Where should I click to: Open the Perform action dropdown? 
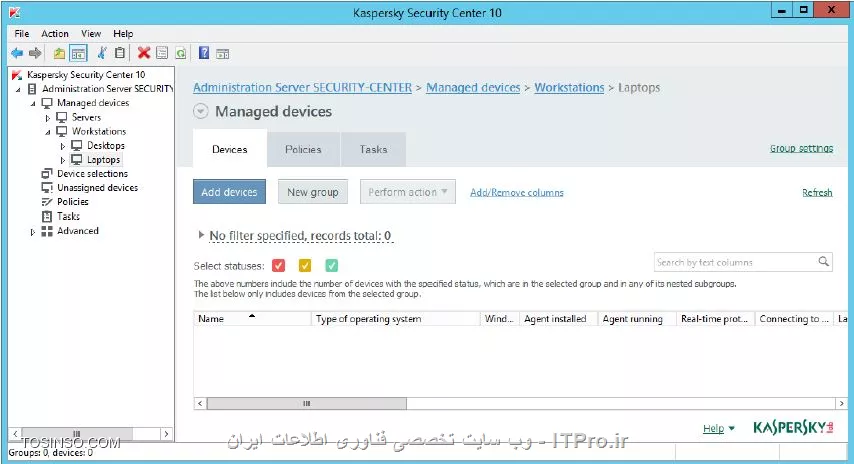pos(408,192)
